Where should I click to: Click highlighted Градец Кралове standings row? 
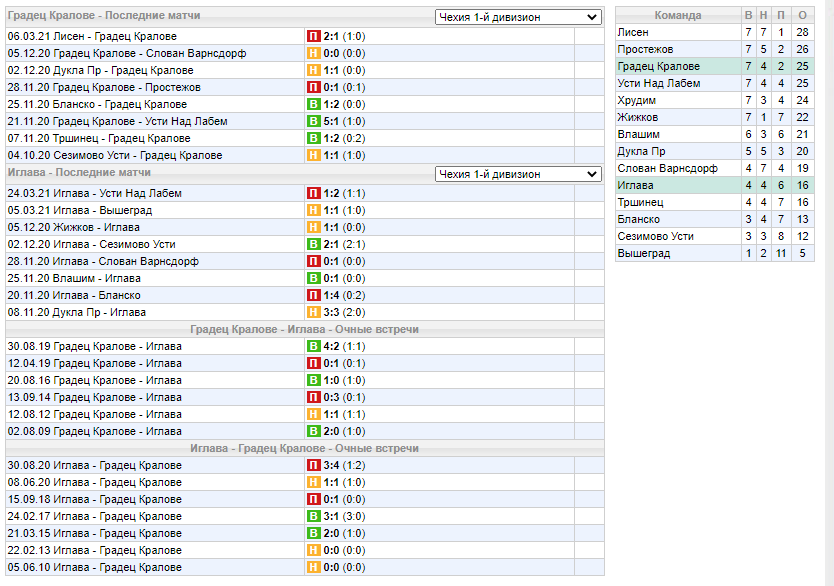[x=714, y=66]
